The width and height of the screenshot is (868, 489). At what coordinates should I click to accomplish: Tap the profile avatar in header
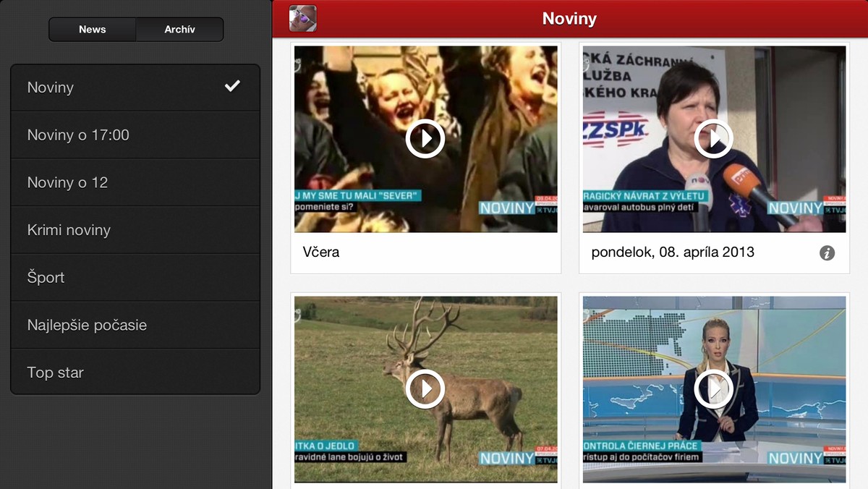tap(303, 18)
